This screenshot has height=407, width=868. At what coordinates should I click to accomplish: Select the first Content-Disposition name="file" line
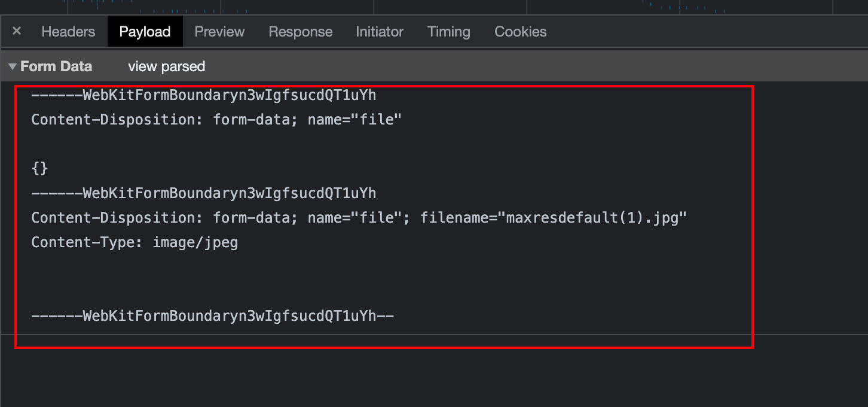[x=216, y=120]
